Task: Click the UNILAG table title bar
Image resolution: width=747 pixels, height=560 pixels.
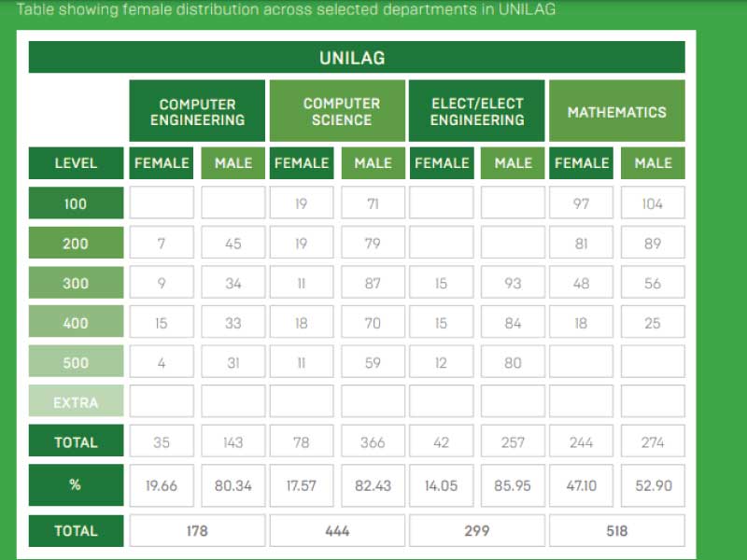Action: click(357, 57)
